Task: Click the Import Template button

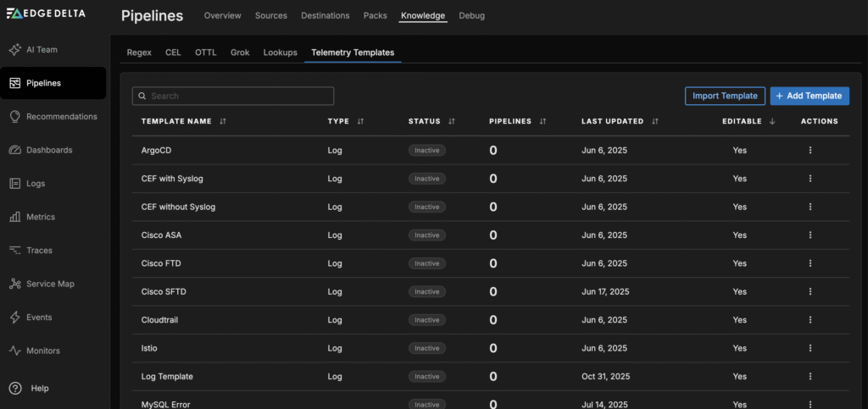Action: (725, 97)
